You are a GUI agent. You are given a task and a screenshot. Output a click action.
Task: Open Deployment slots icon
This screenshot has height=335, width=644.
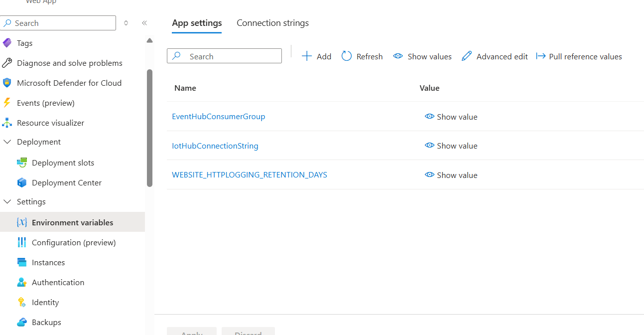(x=22, y=163)
